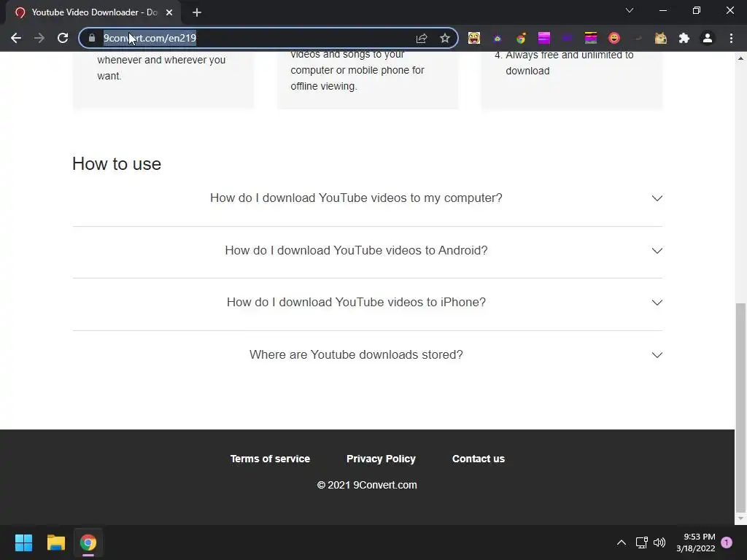Viewport: 747px width, 560px height.
Task: Expand 'How do I download YouTube videos to Android?'
Action: [x=368, y=251]
